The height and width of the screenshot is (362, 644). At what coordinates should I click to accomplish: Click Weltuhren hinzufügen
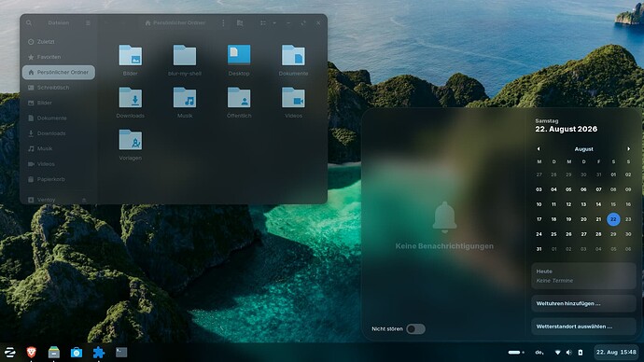pos(583,304)
